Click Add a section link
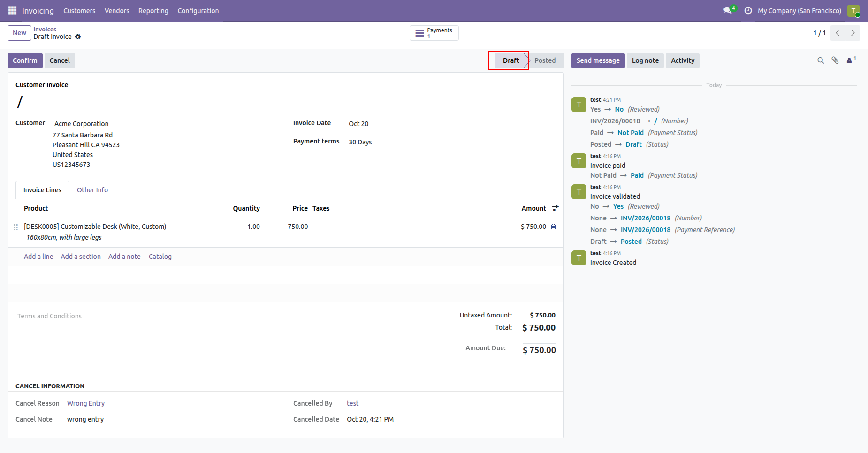The image size is (868, 453). coord(81,257)
